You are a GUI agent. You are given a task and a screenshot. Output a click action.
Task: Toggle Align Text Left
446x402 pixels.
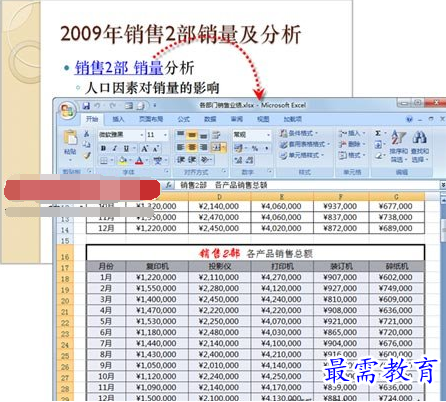tap(180, 147)
